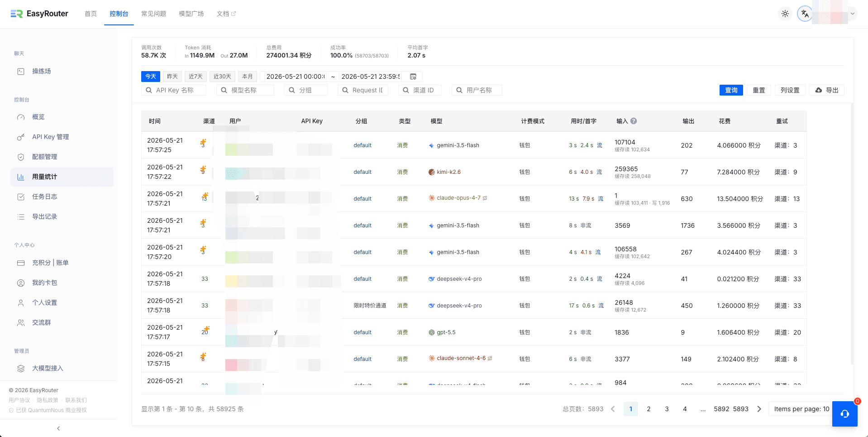
Task: Select 用量统计 in the sidebar
Action: point(62,177)
